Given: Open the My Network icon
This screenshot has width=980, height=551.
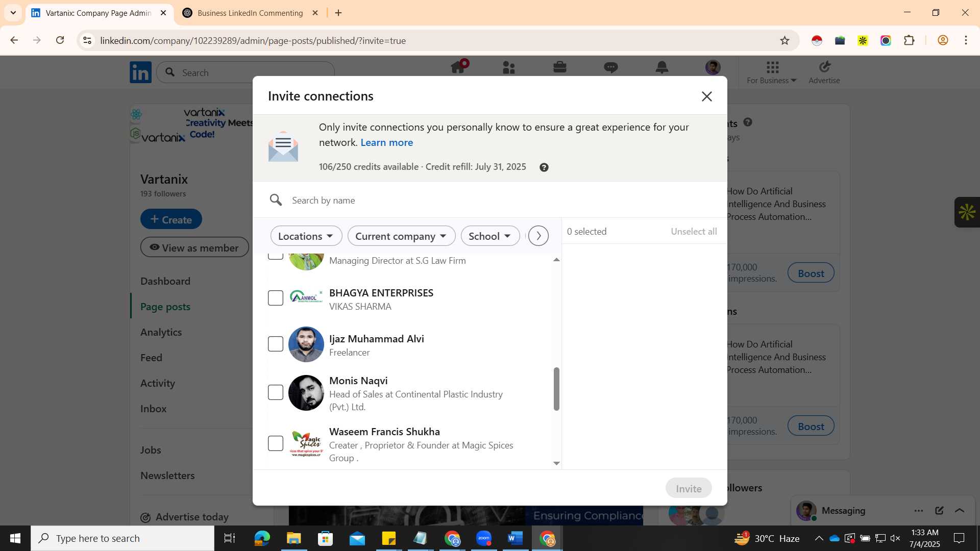Looking at the screenshot, I should 509,67.
